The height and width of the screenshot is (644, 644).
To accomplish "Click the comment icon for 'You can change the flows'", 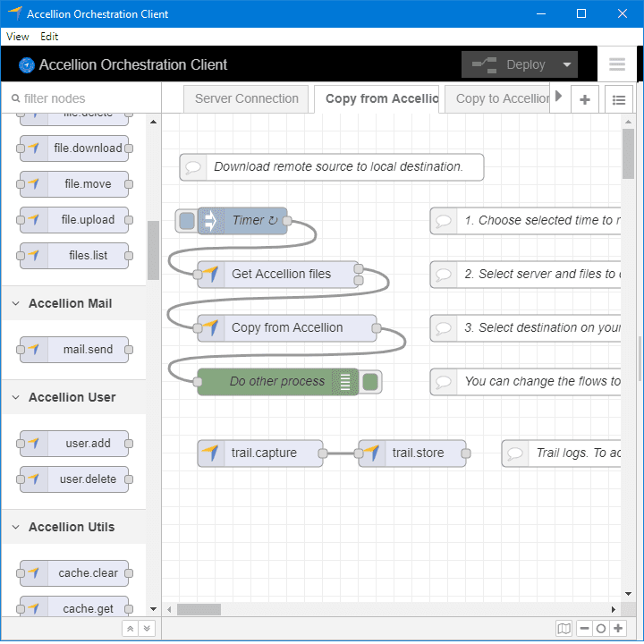I will (444, 382).
